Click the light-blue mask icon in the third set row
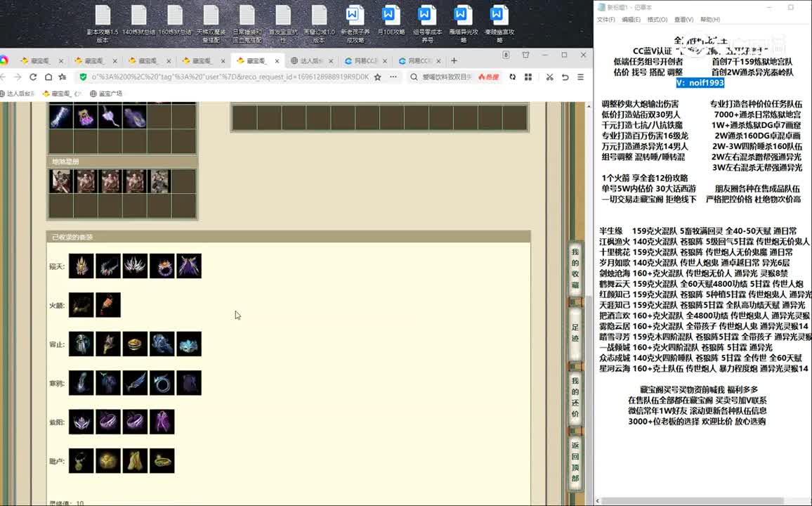The image size is (812, 506). [189, 344]
